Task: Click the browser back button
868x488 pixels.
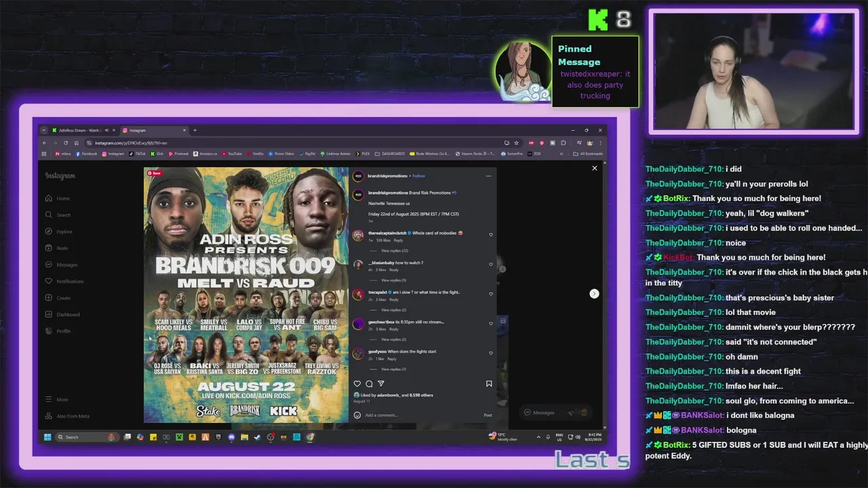Action: tap(44, 143)
